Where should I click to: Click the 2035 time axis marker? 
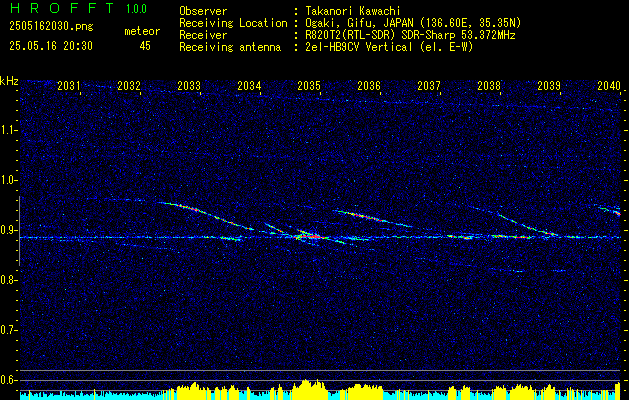coord(309,85)
